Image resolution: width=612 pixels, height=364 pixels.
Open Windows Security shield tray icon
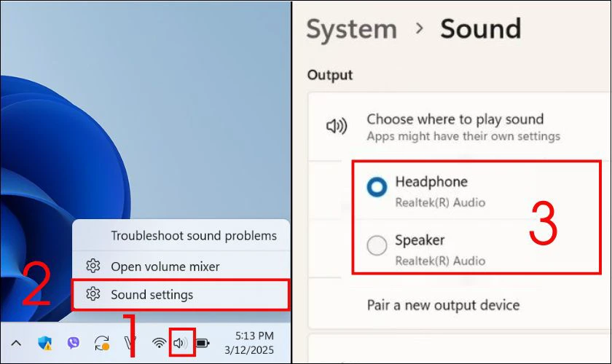(45, 343)
